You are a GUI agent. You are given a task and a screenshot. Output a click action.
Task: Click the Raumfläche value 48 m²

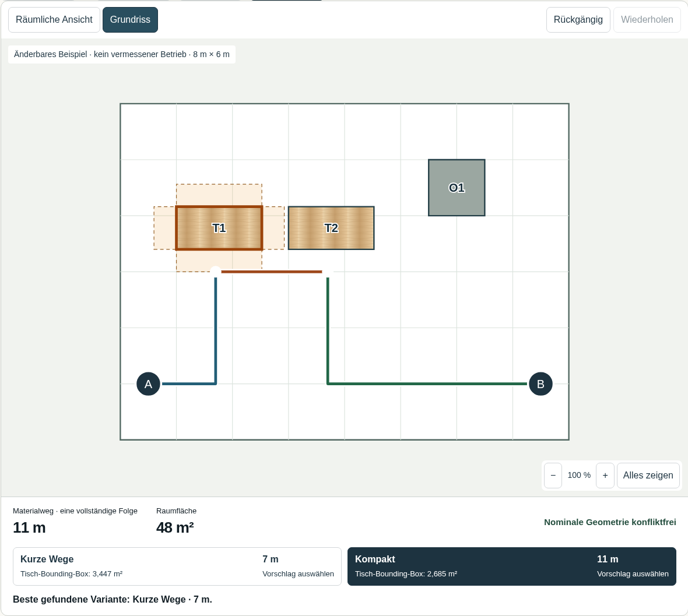point(175,527)
